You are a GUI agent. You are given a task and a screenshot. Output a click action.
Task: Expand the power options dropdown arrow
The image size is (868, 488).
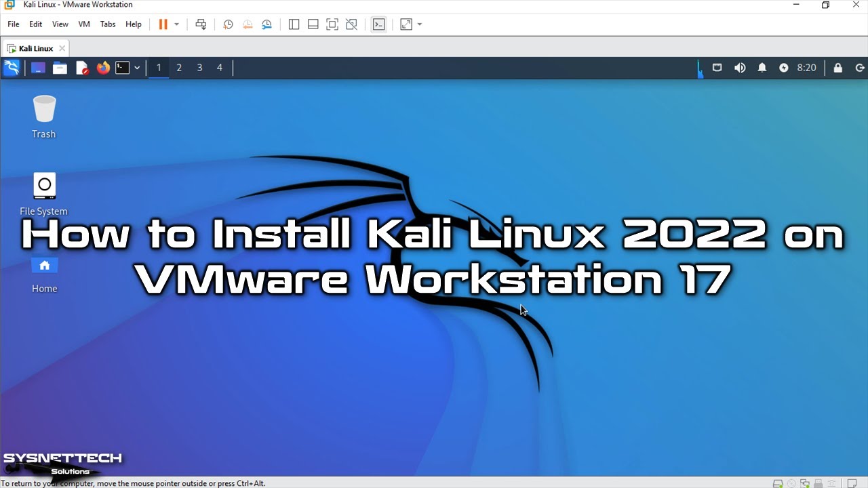coord(176,24)
